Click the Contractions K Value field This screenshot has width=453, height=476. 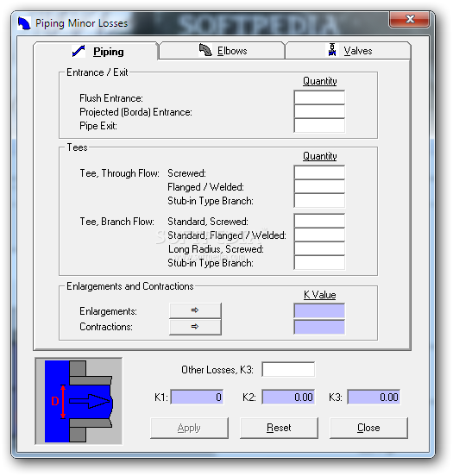click(319, 327)
